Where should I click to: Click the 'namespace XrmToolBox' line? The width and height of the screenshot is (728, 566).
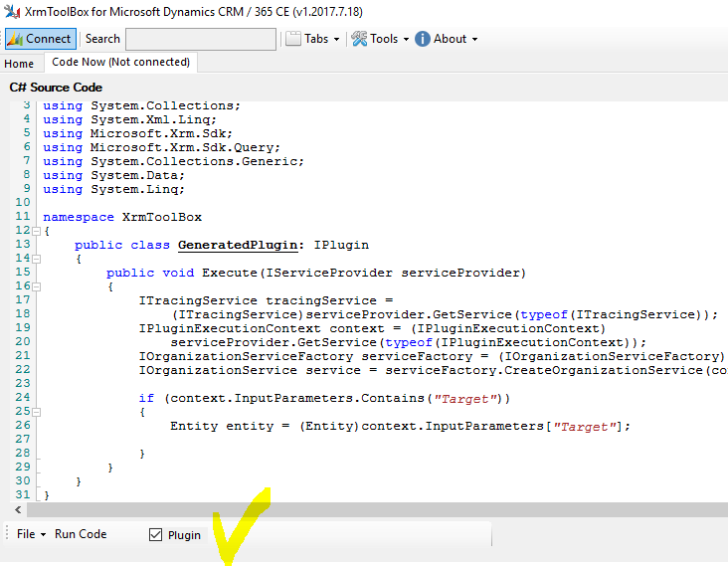coord(122,217)
